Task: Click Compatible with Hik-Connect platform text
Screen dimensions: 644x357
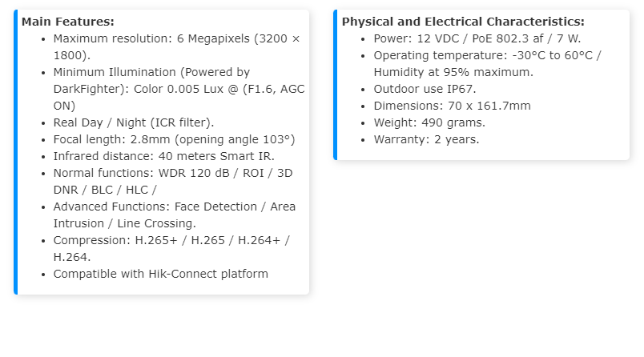Action: (160, 274)
